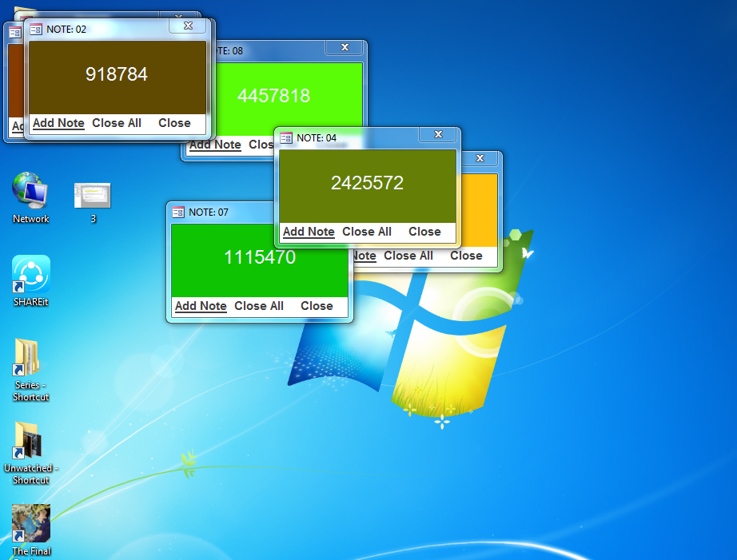Click Close All in the NOTE: 07 window
The height and width of the screenshot is (560, 737).
pyautogui.click(x=259, y=306)
